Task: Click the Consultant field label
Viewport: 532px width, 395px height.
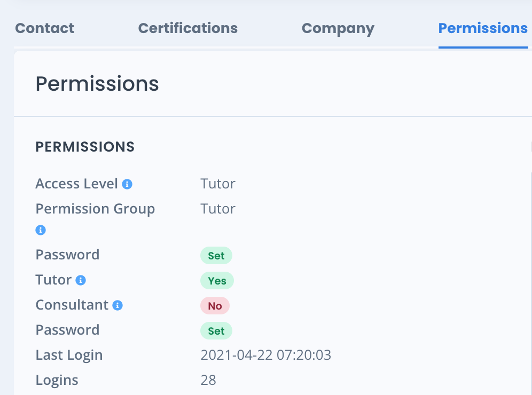Action: pos(72,305)
